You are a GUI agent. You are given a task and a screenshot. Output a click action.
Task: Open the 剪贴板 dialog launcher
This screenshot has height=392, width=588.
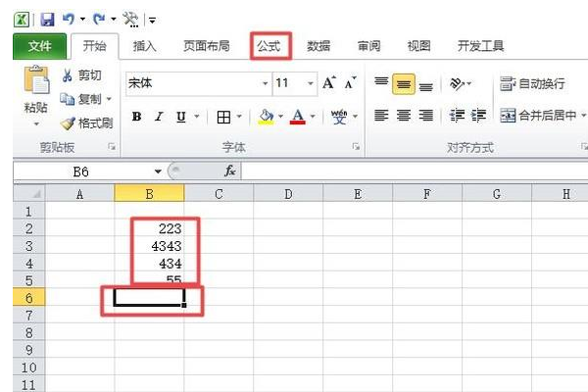(112, 147)
